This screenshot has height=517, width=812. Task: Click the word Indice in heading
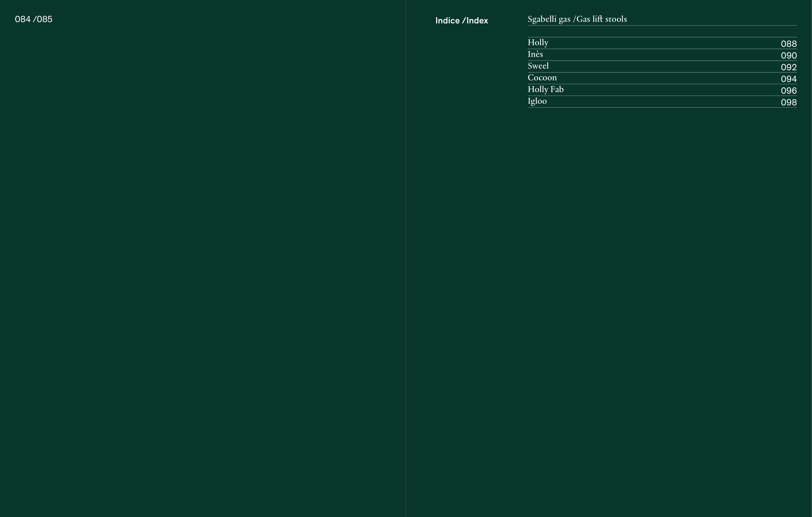(447, 21)
